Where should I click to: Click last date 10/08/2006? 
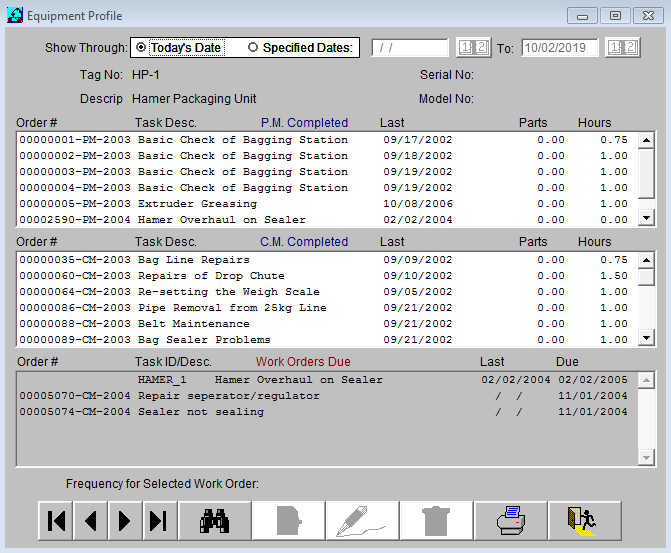[418, 204]
